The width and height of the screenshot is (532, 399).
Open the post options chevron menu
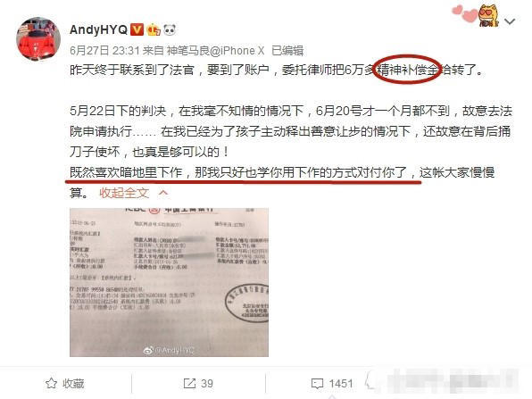pos(510,21)
